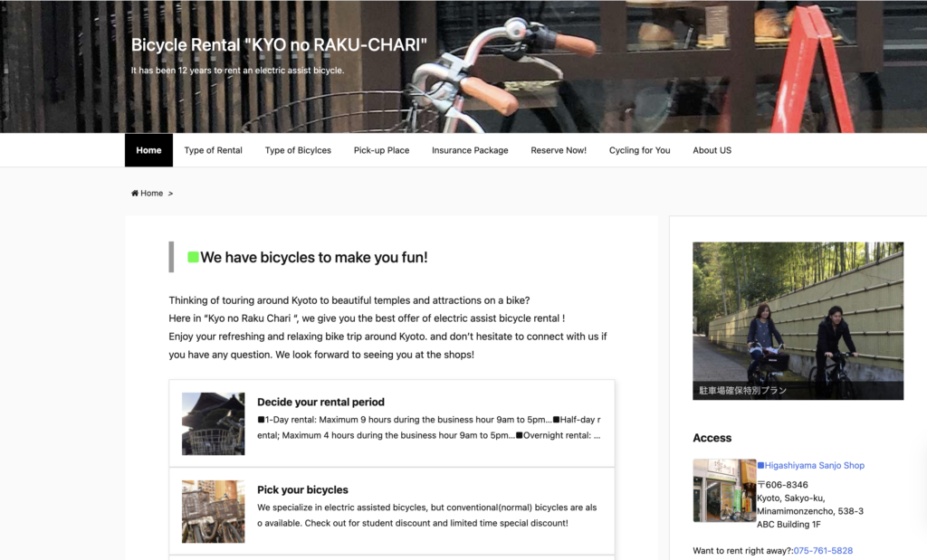Go to the Type of Rental menu
927x560 pixels.
pyautogui.click(x=213, y=150)
